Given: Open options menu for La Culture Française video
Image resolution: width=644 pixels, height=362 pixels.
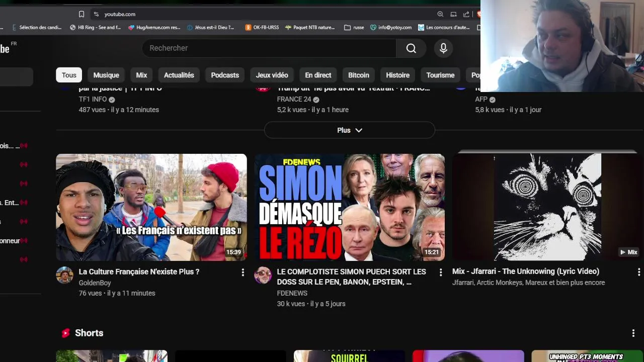Looking at the screenshot, I should click(x=243, y=272).
